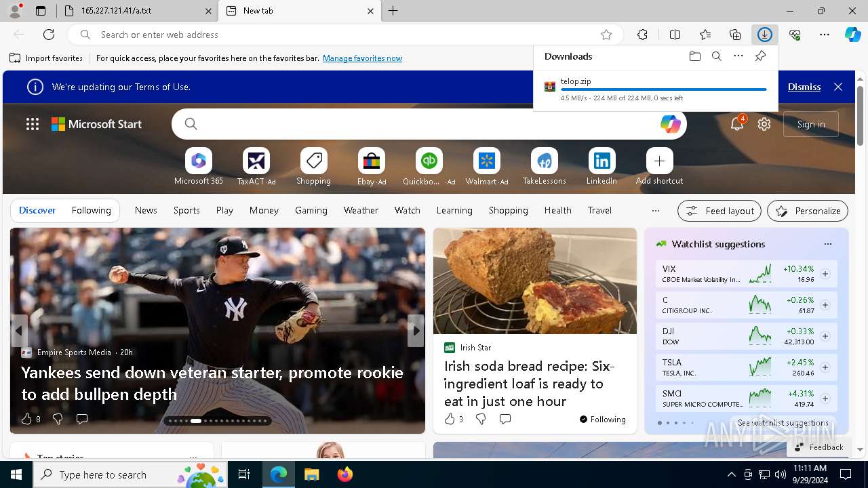Expand more feed categories ellipsis
Viewport: 868px width, 488px height.
pyautogui.click(x=655, y=211)
